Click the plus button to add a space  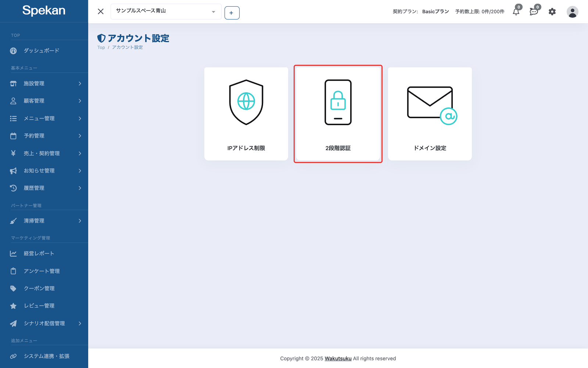(232, 13)
